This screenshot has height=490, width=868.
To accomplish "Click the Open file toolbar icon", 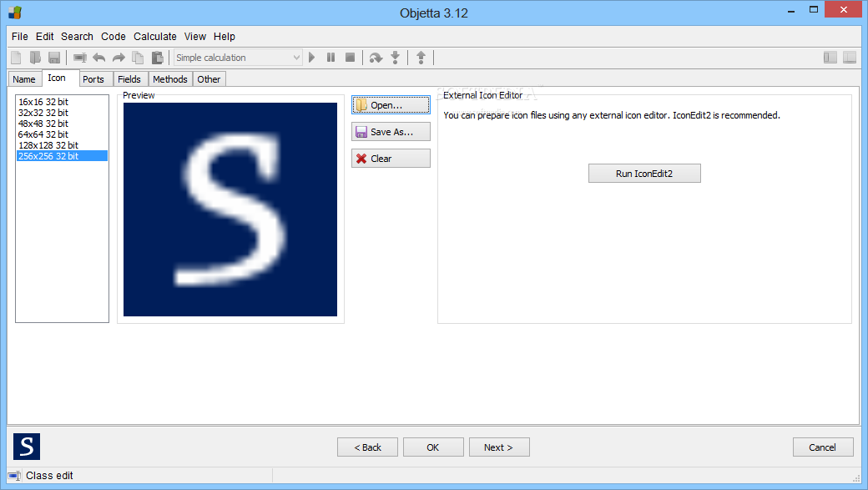I will pos(35,58).
